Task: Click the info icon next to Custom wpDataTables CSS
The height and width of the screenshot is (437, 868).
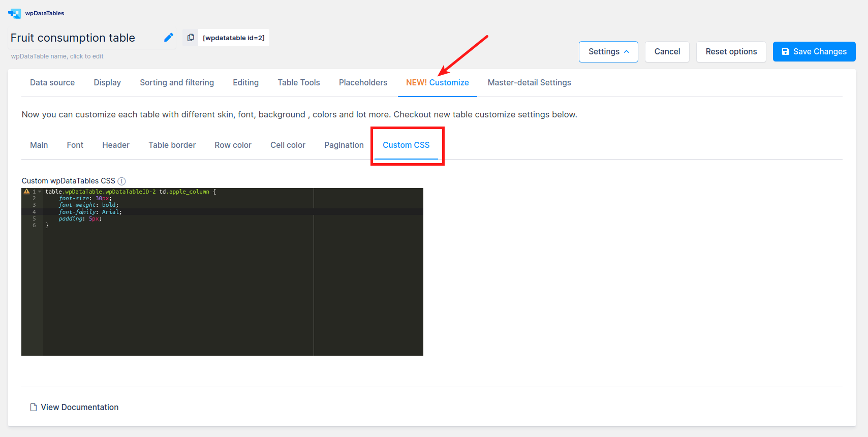Action: click(121, 181)
